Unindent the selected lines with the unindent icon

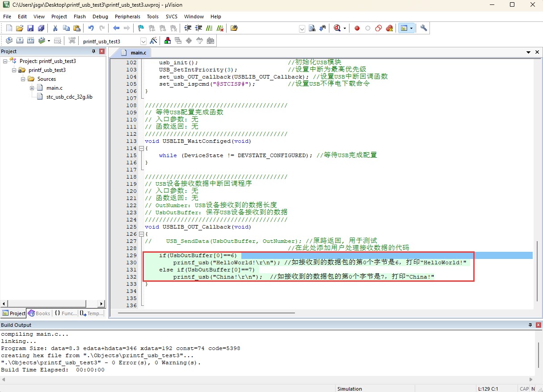pyautogui.click(x=199, y=28)
